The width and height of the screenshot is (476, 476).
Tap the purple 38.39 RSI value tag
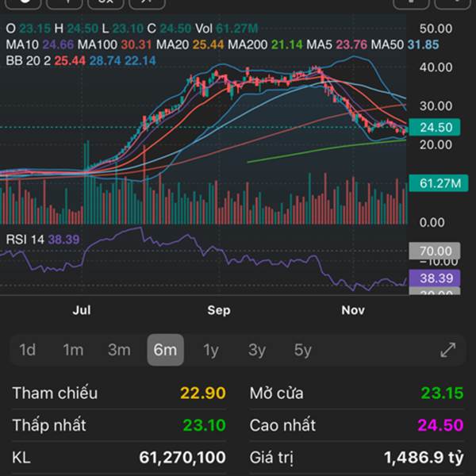click(x=436, y=278)
